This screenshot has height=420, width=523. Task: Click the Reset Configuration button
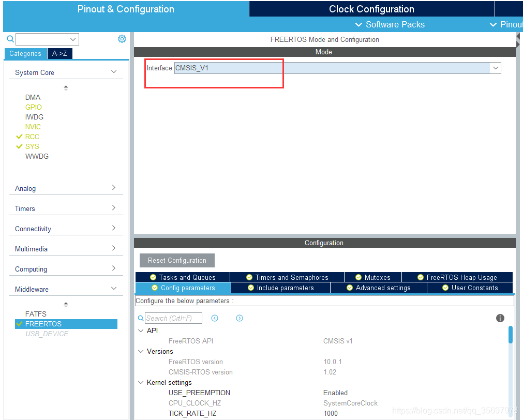pyautogui.click(x=177, y=260)
